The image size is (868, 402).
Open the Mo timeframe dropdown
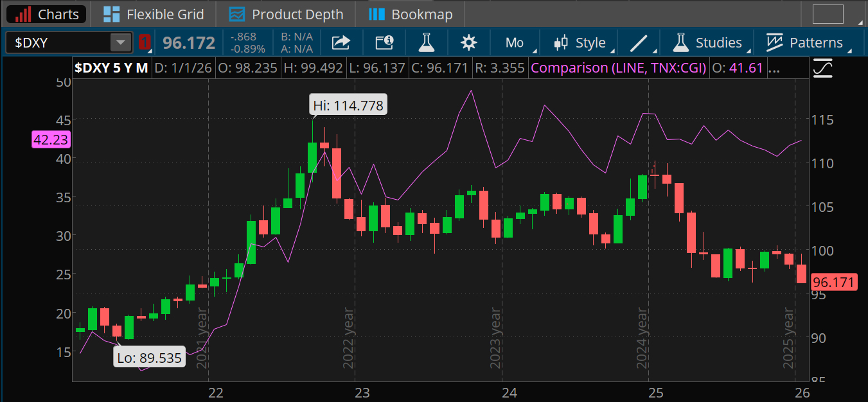tap(515, 43)
